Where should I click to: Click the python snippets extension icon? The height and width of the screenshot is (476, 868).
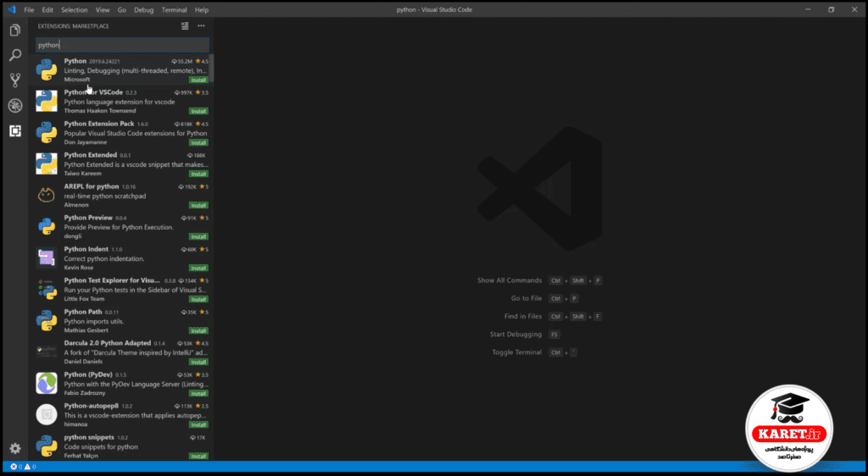(x=47, y=446)
